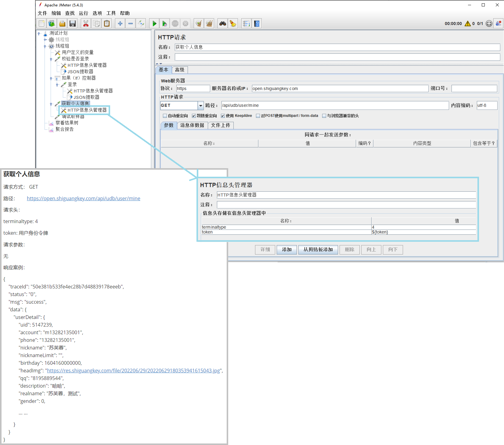Enable the 自动重定向 checkbox
The height and width of the screenshot is (445, 504).
(x=165, y=116)
